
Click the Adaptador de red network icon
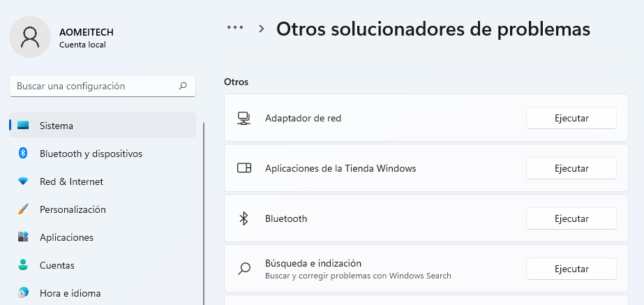(x=244, y=118)
